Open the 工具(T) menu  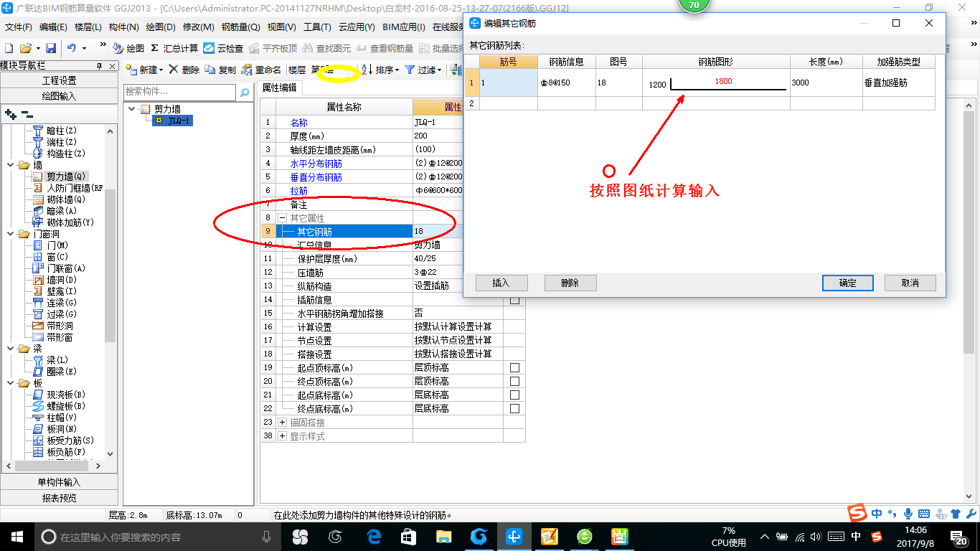point(317,27)
